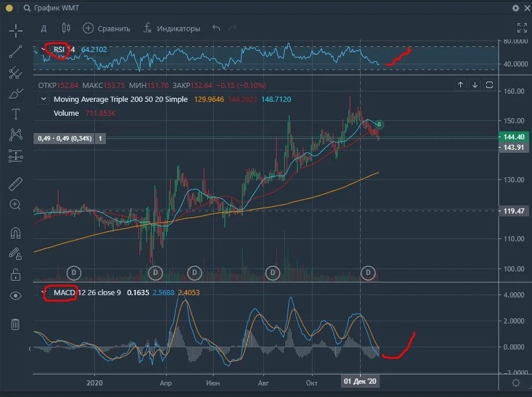Screen dimensions: 532x397
Task: Select the crosshair cursor tool
Action: (x=16, y=31)
